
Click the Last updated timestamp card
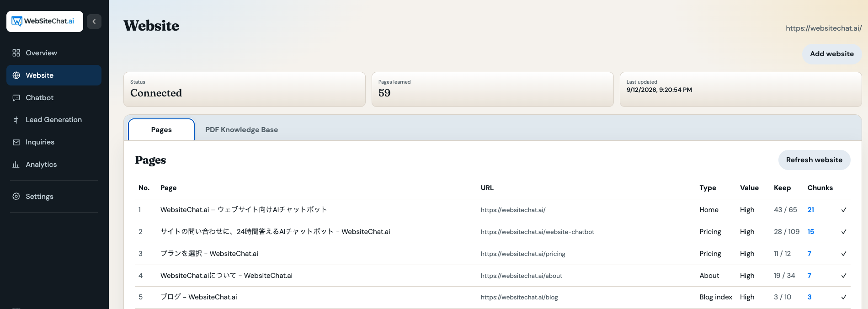(740, 90)
